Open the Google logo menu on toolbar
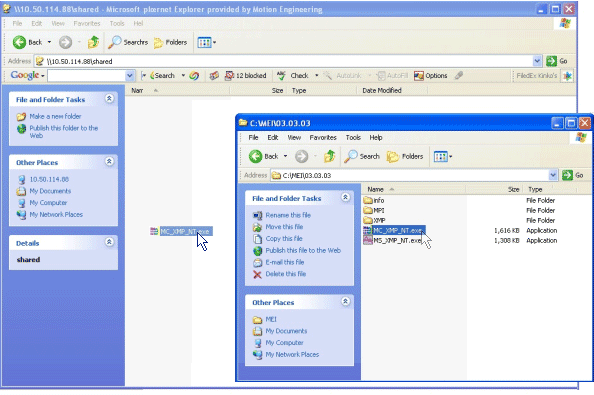This screenshot has width=594, height=395. (27, 75)
